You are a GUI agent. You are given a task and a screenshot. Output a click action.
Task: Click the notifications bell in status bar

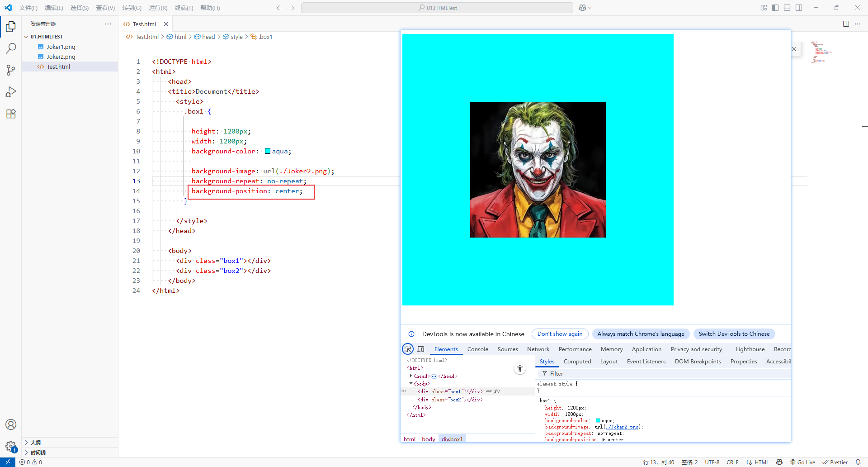click(x=858, y=462)
